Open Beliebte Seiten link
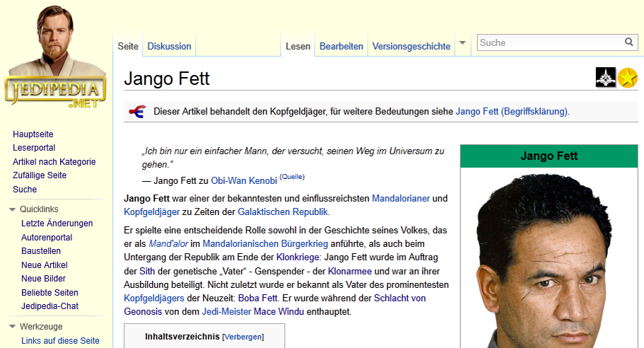This screenshot has width=644, height=348. click(x=49, y=293)
